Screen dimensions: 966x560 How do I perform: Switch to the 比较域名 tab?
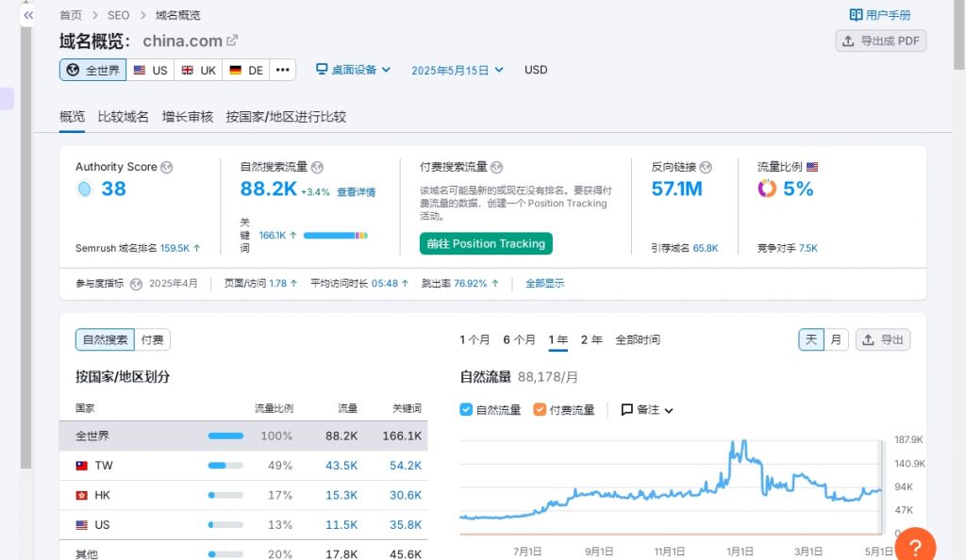click(x=124, y=116)
